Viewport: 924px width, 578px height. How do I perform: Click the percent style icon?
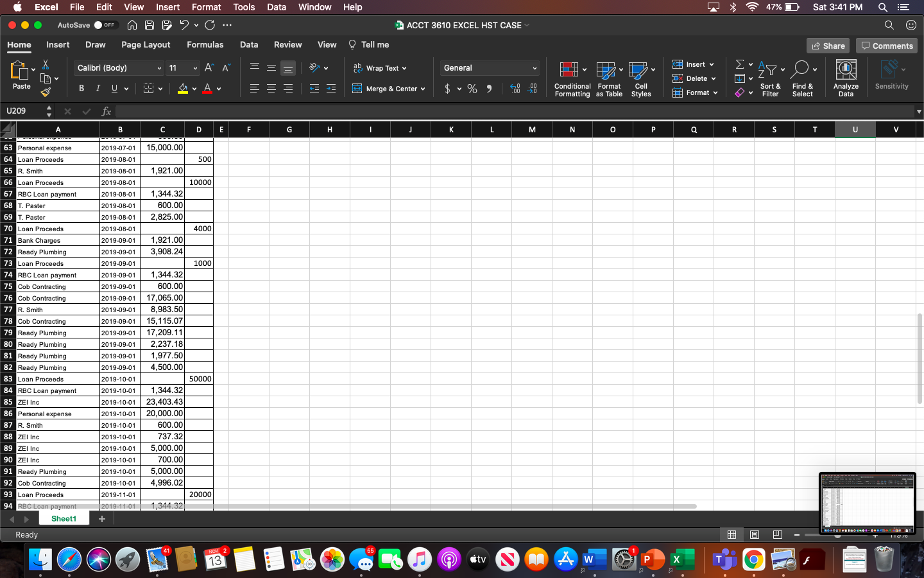[x=472, y=89]
